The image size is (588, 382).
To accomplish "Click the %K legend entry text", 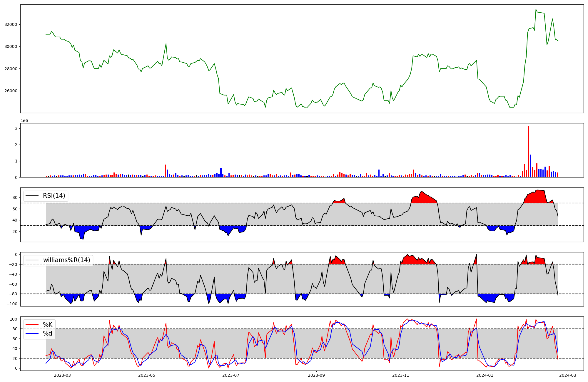I will coord(48,325).
